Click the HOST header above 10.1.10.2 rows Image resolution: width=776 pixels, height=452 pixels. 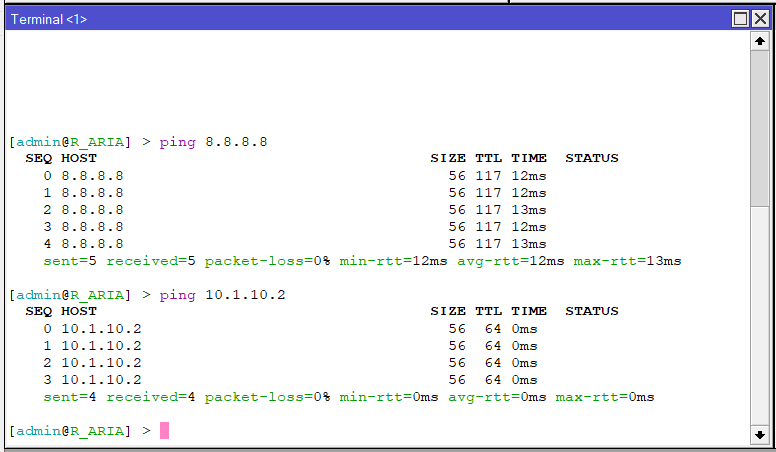tap(79, 311)
